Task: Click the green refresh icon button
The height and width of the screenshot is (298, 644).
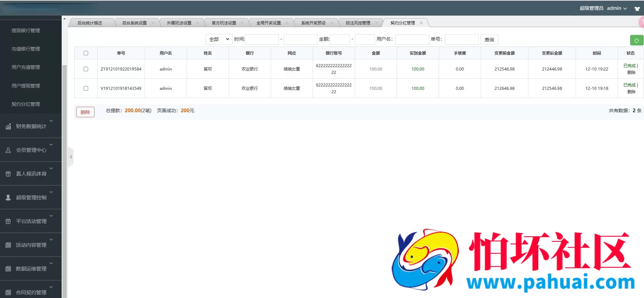Action: coord(637,40)
